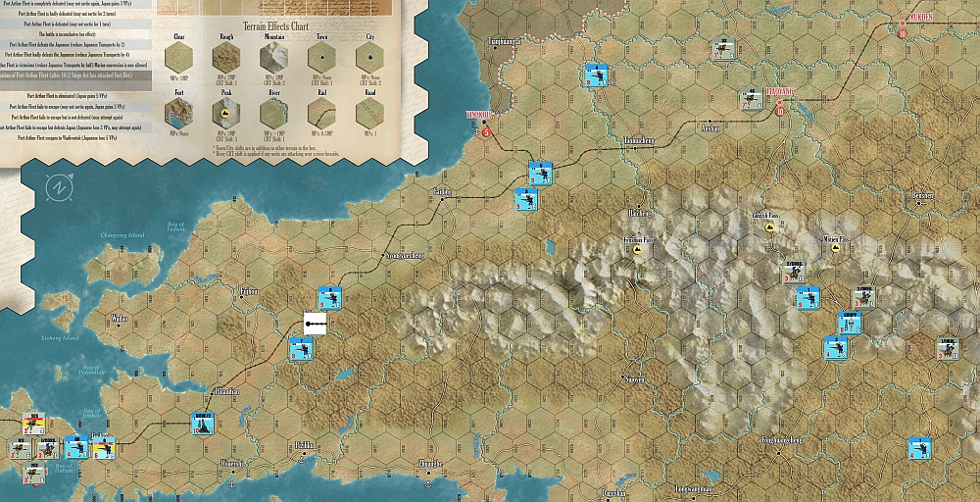Select the City terrain hex sample
The height and width of the screenshot is (502, 980).
coord(370,58)
